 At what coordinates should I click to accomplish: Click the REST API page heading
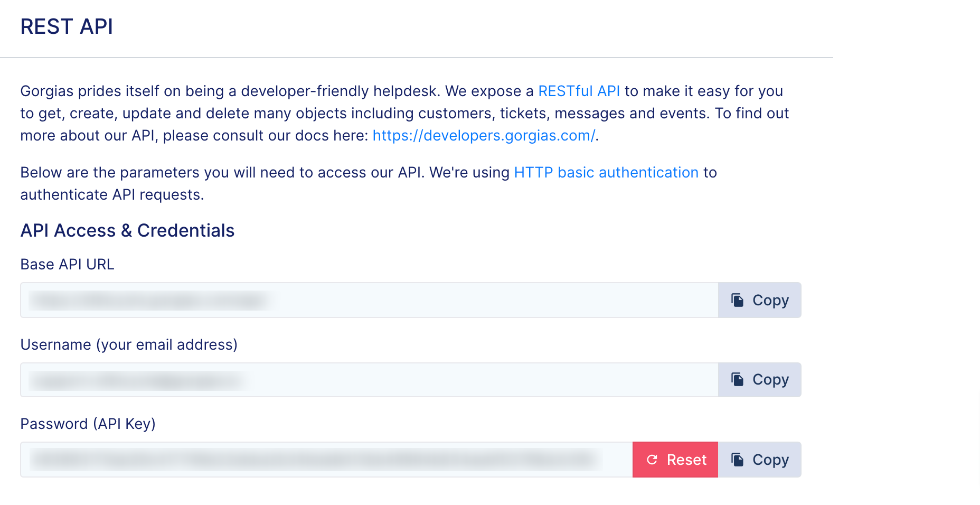click(67, 26)
